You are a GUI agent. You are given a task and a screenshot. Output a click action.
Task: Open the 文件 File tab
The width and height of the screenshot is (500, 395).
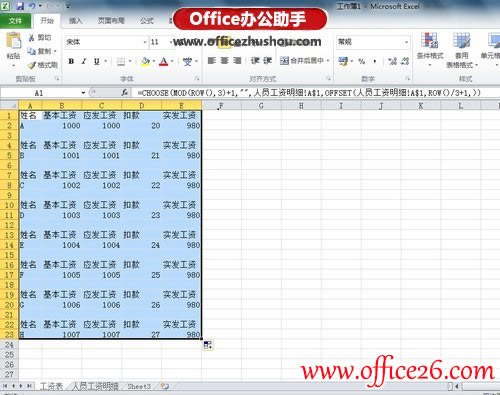point(15,21)
